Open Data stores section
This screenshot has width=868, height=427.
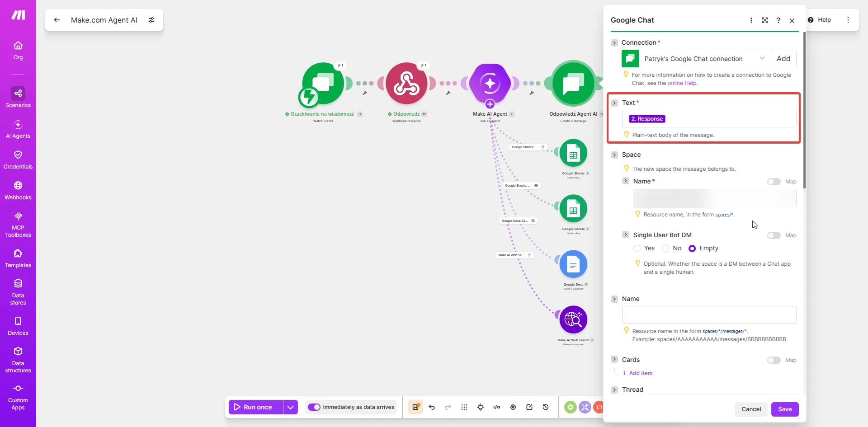[18, 292]
